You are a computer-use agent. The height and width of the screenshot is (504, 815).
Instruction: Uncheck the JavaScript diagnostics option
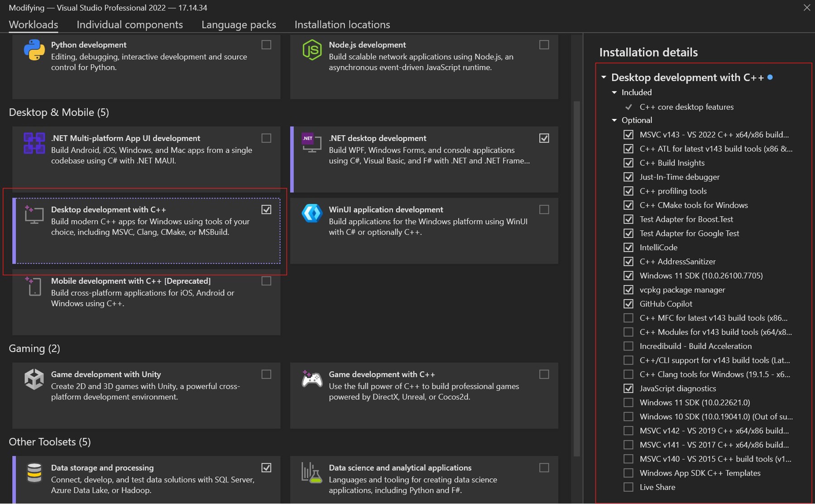(628, 388)
